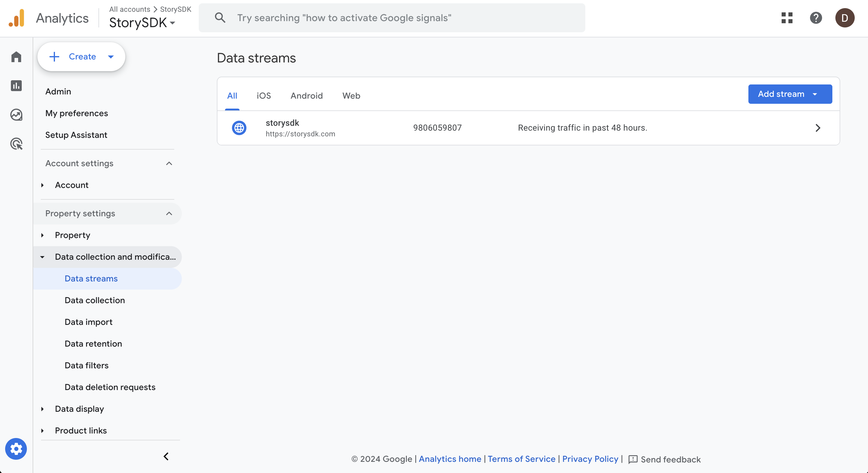This screenshot has height=473, width=868.
Task: Click the Admin gear icon
Action: [x=16, y=449]
